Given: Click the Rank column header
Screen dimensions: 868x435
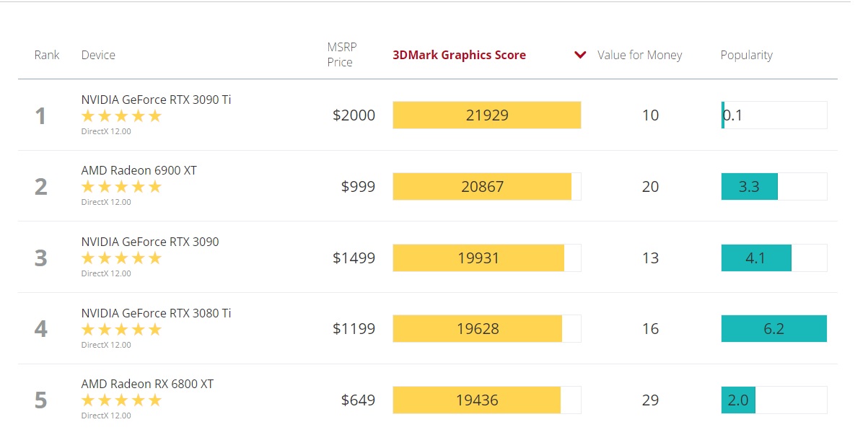Looking at the screenshot, I should pyautogui.click(x=47, y=56).
